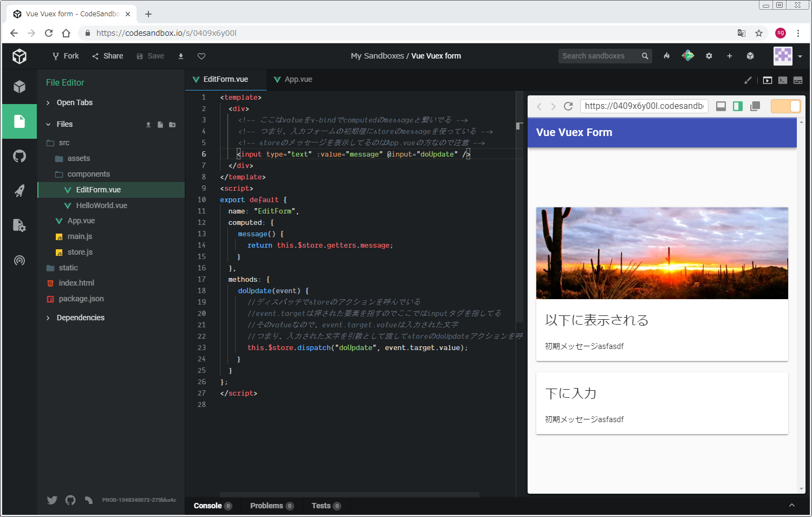
Task: Switch to the App.vue editor tab
Action: [x=298, y=79]
